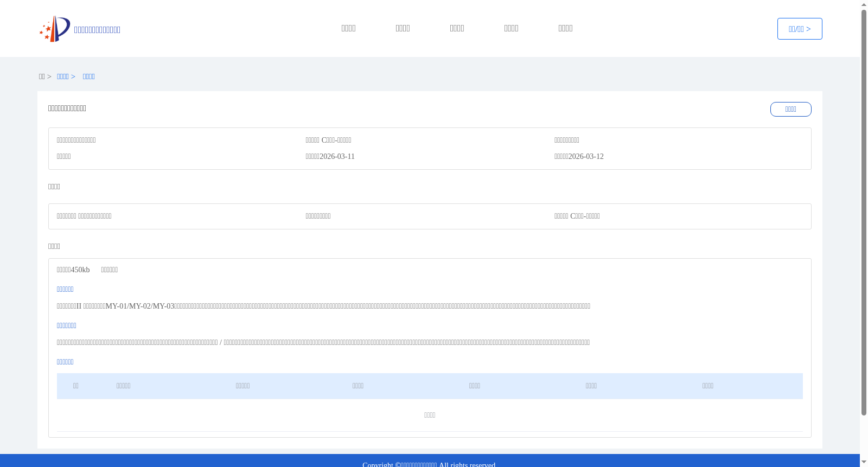Click the vertical scrollbar thumb
Viewport: 868px width, 467px height.
pyautogui.click(x=864, y=213)
